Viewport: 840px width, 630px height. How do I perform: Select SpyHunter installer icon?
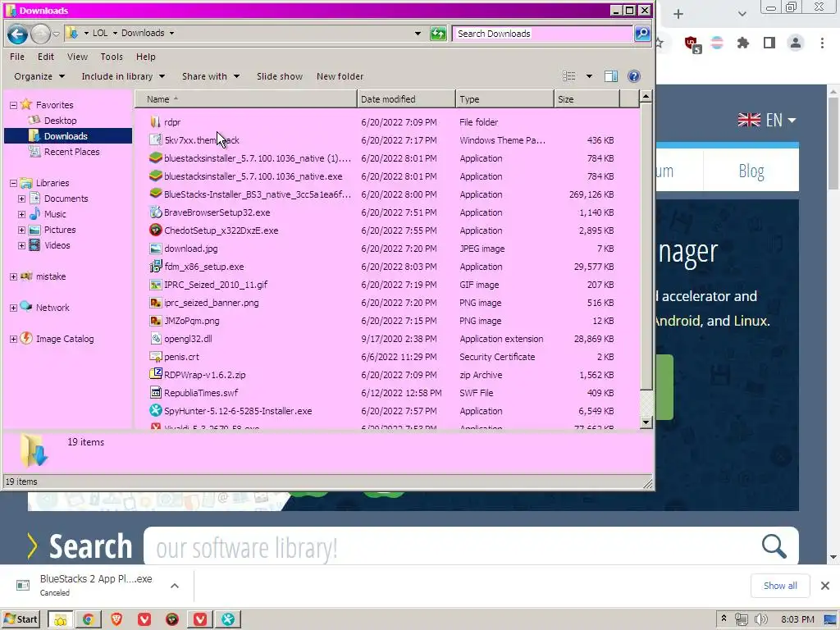click(155, 411)
